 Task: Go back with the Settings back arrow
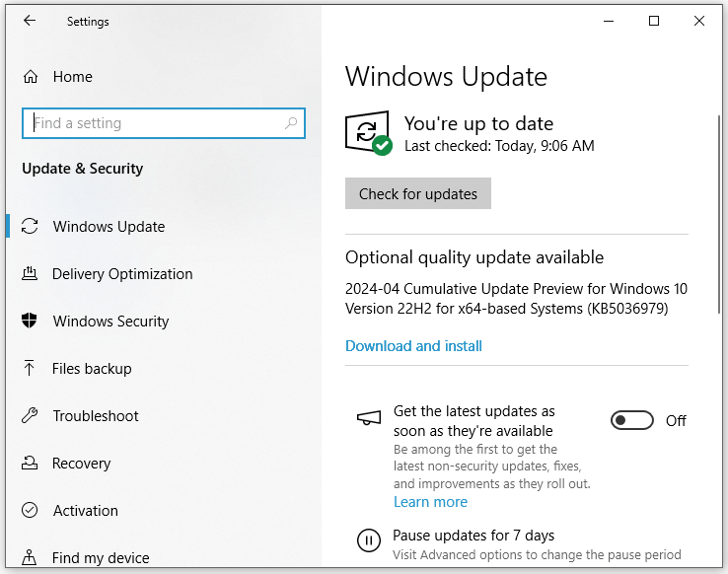tap(30, 21)
